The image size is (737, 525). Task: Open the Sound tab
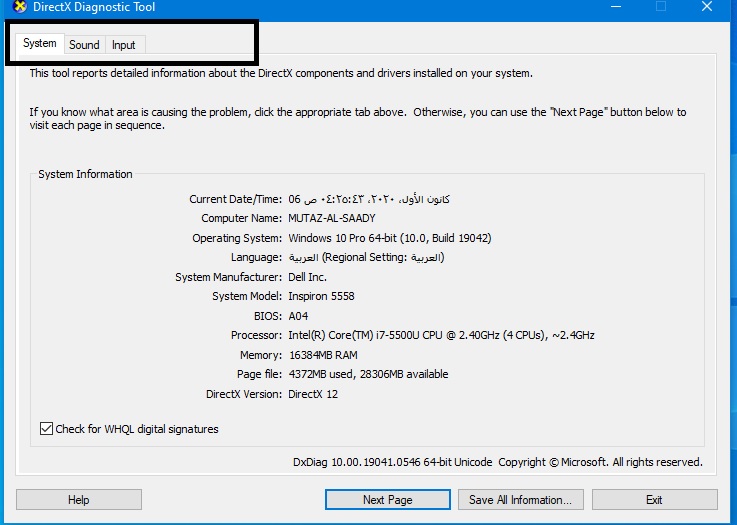pyautogui.click(x=84, y=45)
